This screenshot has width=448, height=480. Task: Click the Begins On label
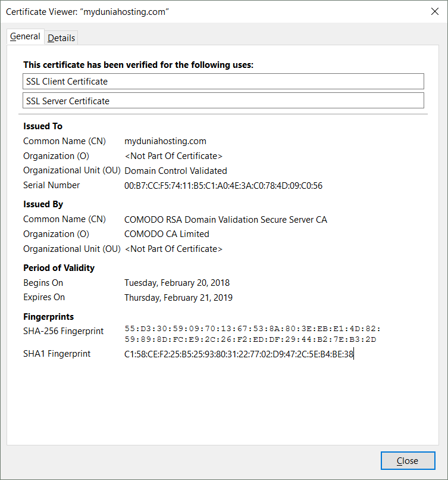click(43, 283)
